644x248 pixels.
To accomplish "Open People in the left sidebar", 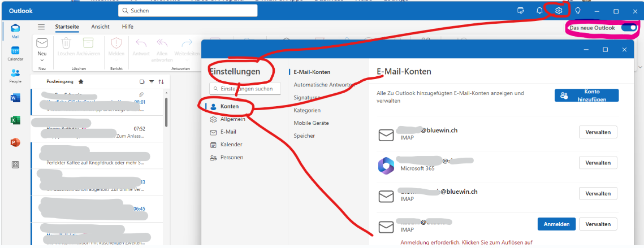I will [x=15, y=76].
